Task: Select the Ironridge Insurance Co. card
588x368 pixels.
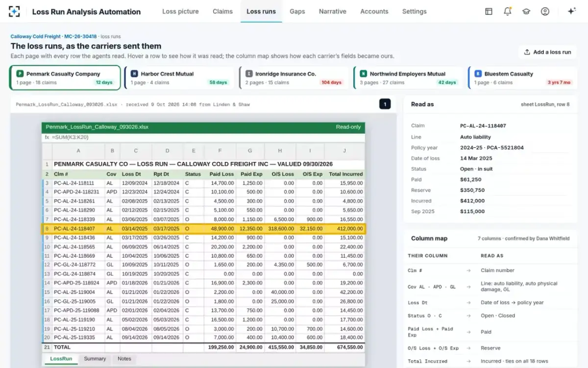Action: click(x=294, y=78)
